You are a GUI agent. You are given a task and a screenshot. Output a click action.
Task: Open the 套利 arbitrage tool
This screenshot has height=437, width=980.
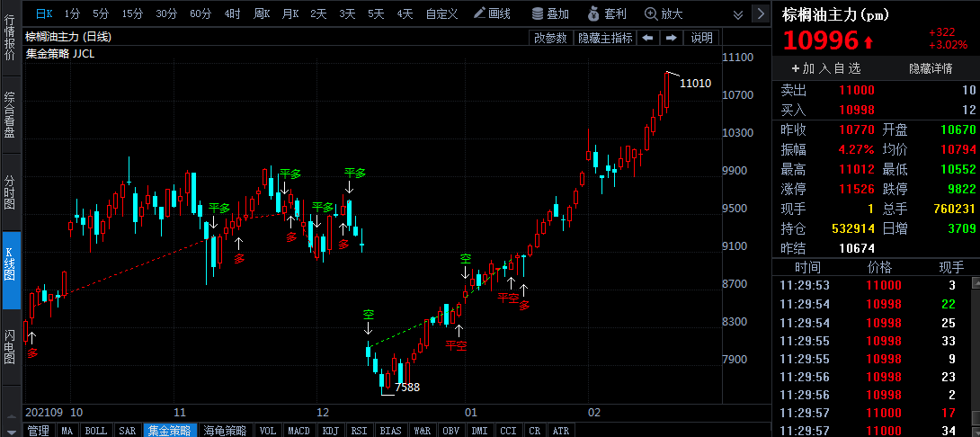click(x=608, y=13)
